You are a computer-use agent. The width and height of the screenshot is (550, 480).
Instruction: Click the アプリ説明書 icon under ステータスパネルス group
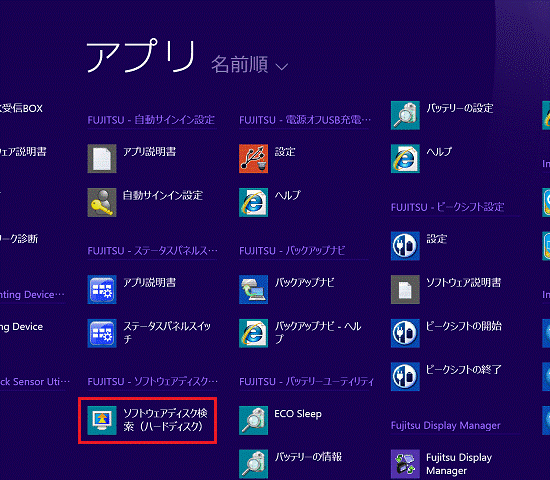102,289
